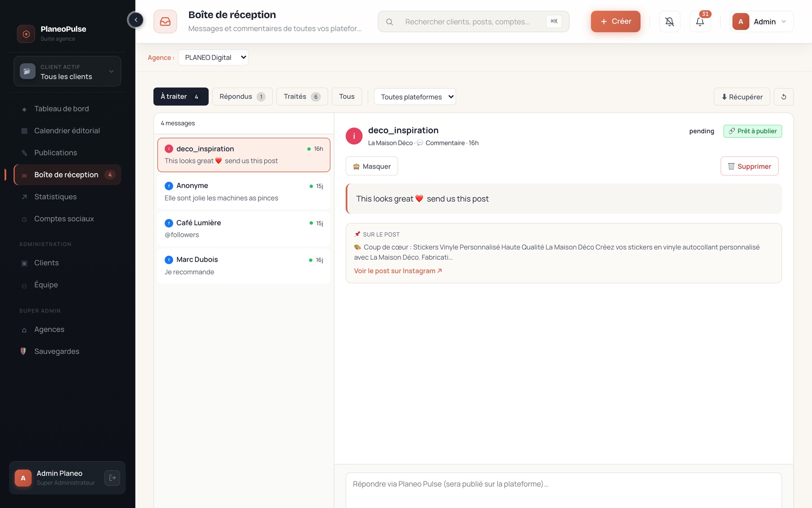Select the Anonyme message
The width and height of the screenshot is (812, 508).
(244, 192)
